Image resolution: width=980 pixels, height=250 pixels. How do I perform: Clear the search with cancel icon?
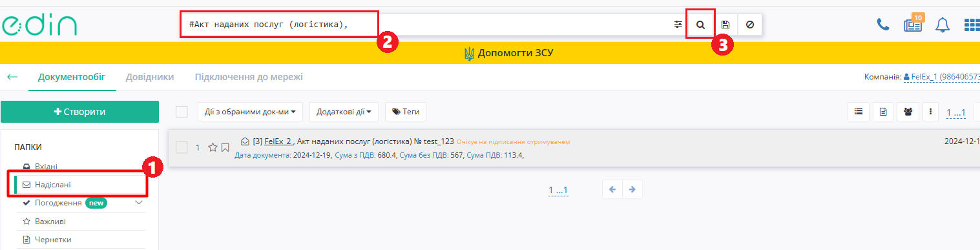[x=749, y=25]
